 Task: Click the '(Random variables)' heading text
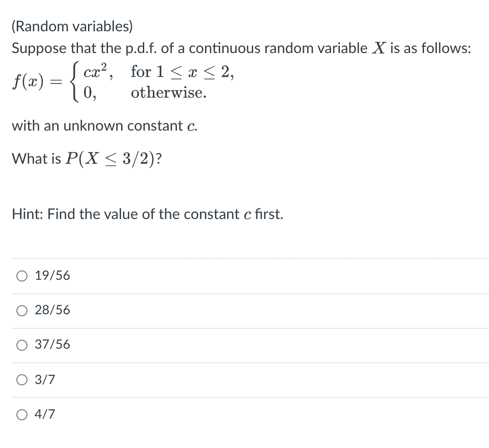[x=72, y=26]
